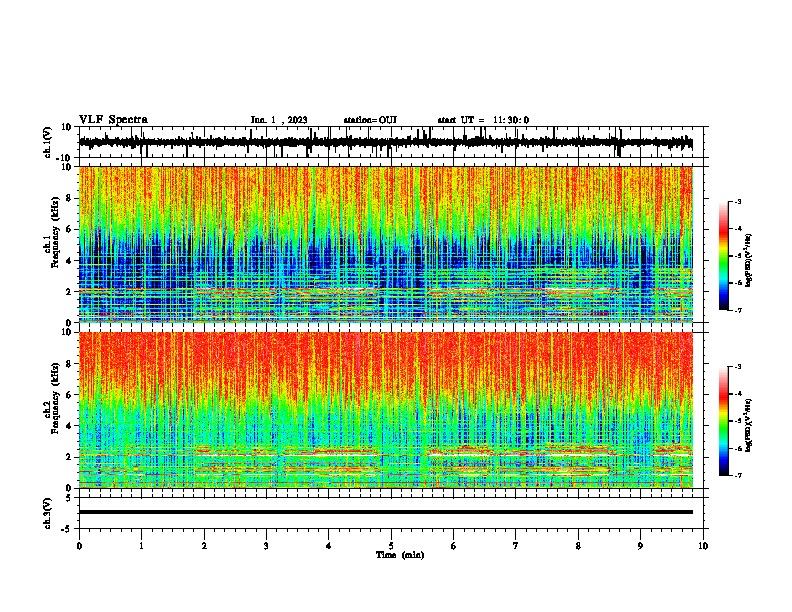Click the ch.1 voltage waveform trace
This screenshot has width=792, height=612.
[x=385, y=142]
